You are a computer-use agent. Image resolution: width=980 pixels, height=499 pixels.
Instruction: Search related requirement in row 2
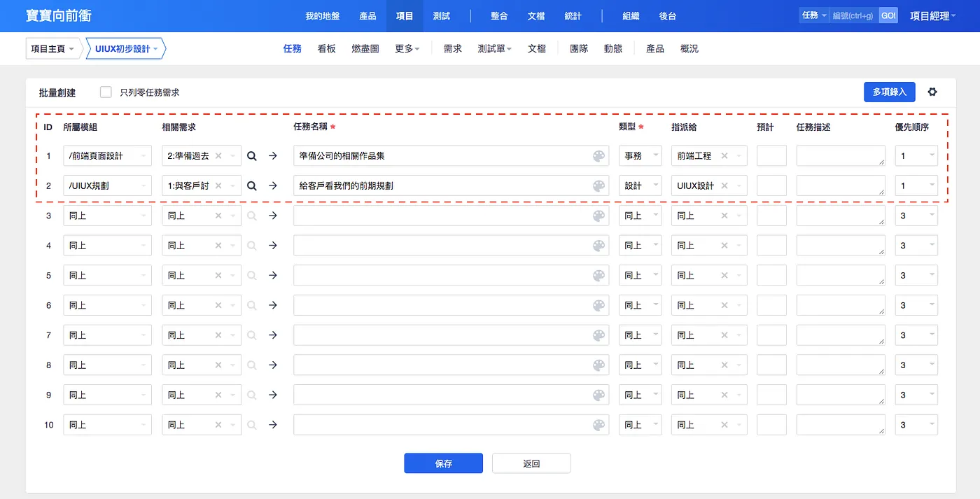click(x=252, y=185)
